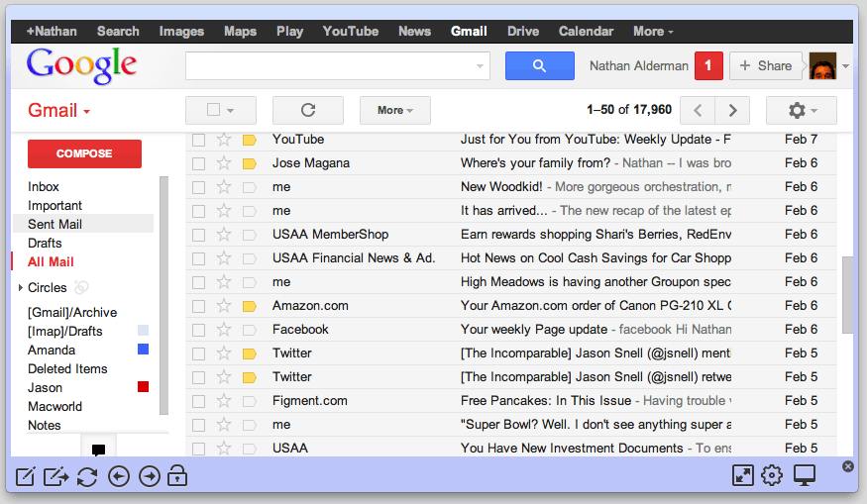Click the desktop monitor icon in bottom bar
This screenshot has width=867, height=504.
pos(805,475)
